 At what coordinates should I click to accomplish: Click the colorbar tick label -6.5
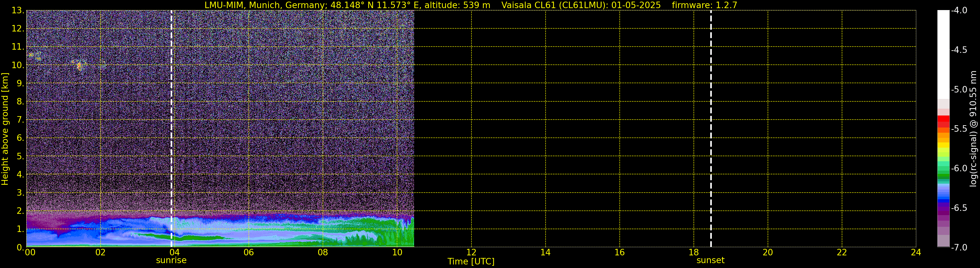[x=959, y=208]
